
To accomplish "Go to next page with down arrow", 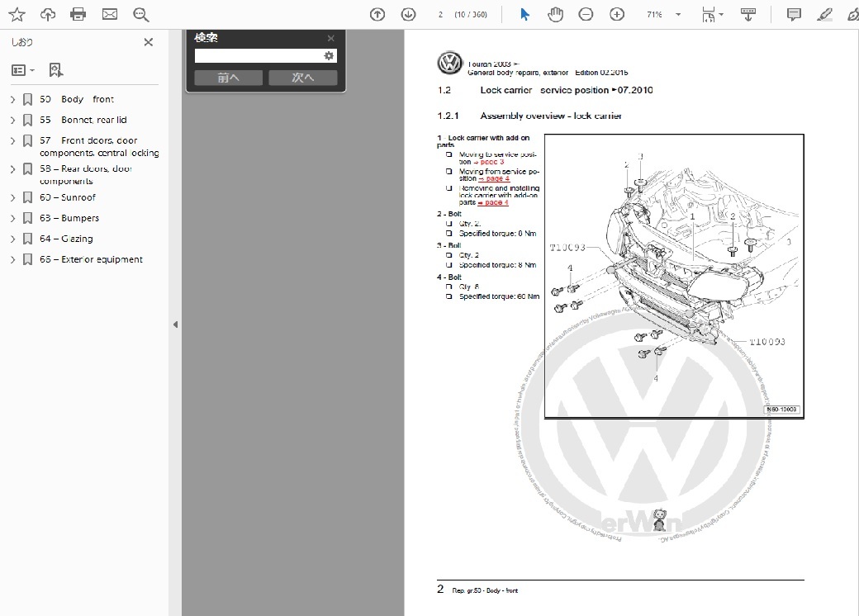I will point(408,14).
